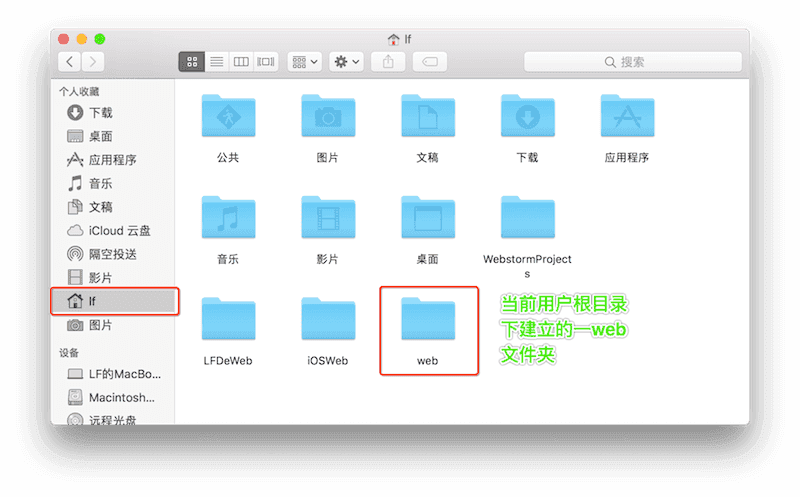Select the 音乐 folder icon in main pane

pyautogui.click(x=228, y=217)
